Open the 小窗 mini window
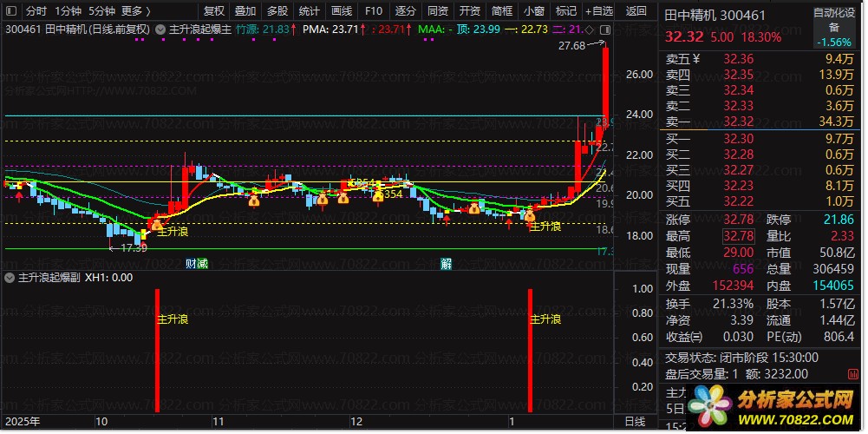868x434 pixels. pos(533,10)
